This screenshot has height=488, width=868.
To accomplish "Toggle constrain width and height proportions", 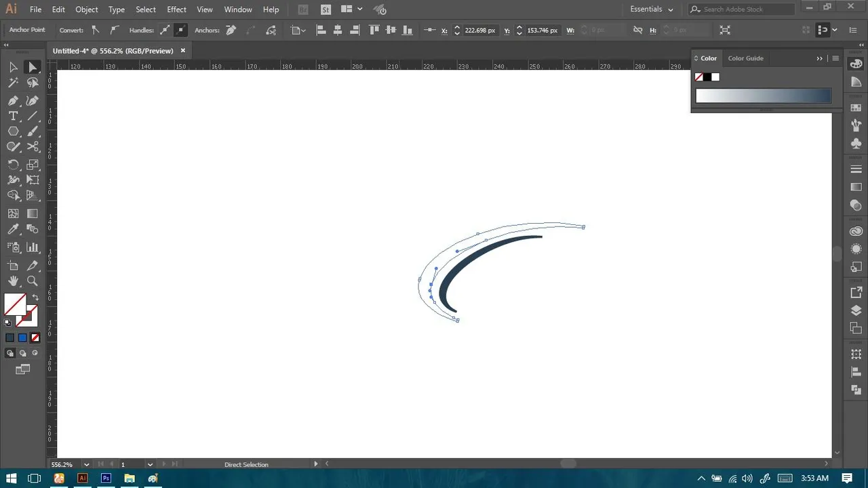I will tap(637, 30).
